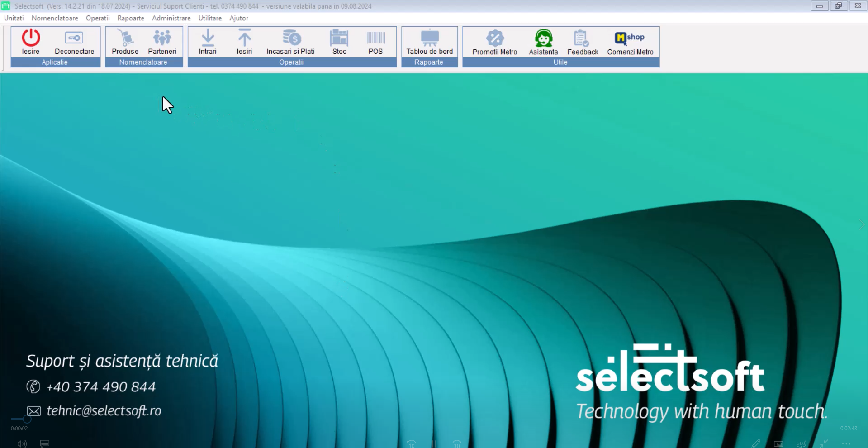Viewport: 868px width, 448px height.
Task: Open the Ajutor help menu
Action: coord(239,18)
